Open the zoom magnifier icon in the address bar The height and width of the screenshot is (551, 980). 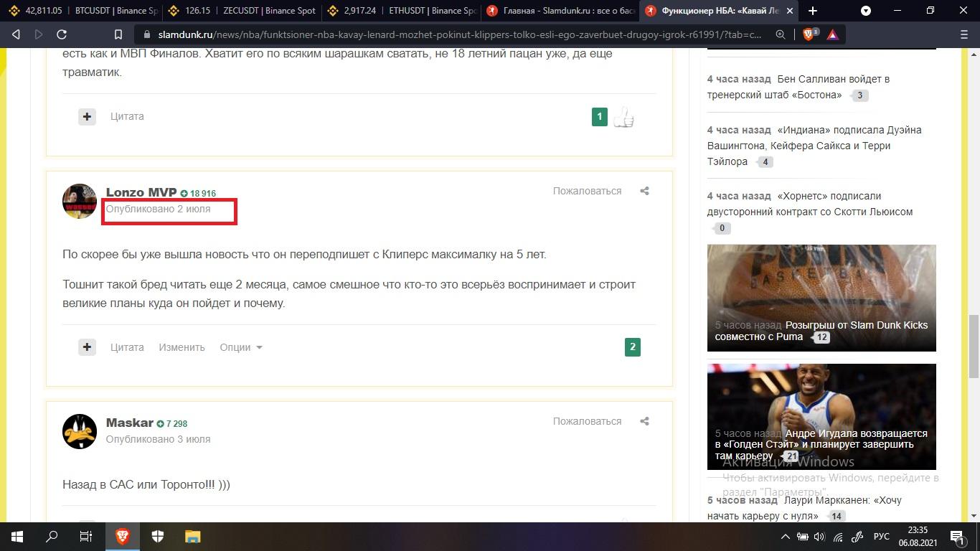coord(781,34)
